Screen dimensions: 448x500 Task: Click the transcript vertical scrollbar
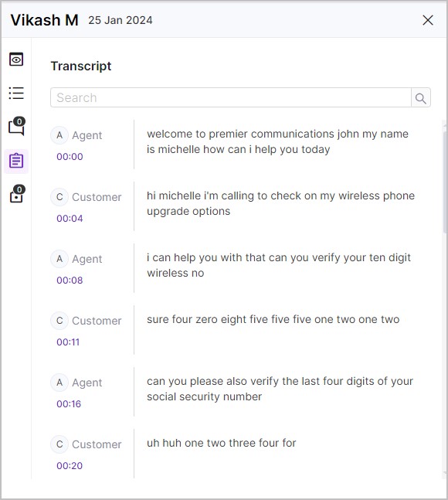pyautogui.click(x=444, y=182)
